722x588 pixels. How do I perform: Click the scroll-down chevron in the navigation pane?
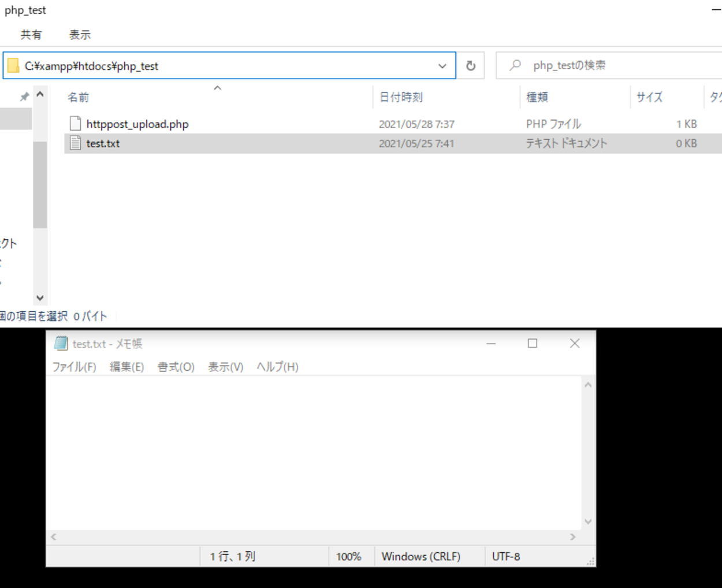(x=40, y=297)
